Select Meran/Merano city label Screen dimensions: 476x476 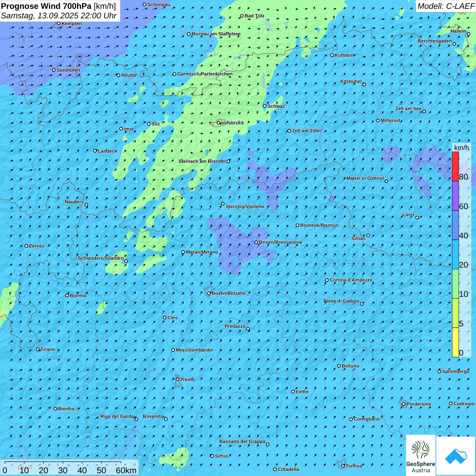(x=202, y=252)
